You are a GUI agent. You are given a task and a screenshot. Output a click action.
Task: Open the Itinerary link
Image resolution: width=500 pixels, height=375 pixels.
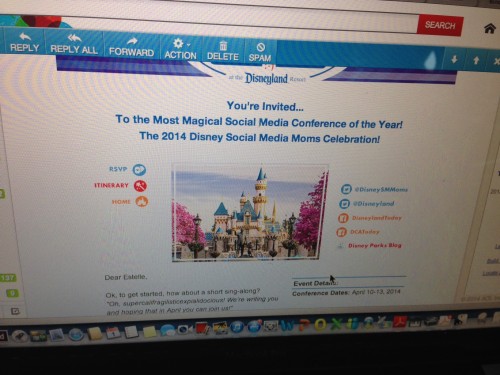140,186
